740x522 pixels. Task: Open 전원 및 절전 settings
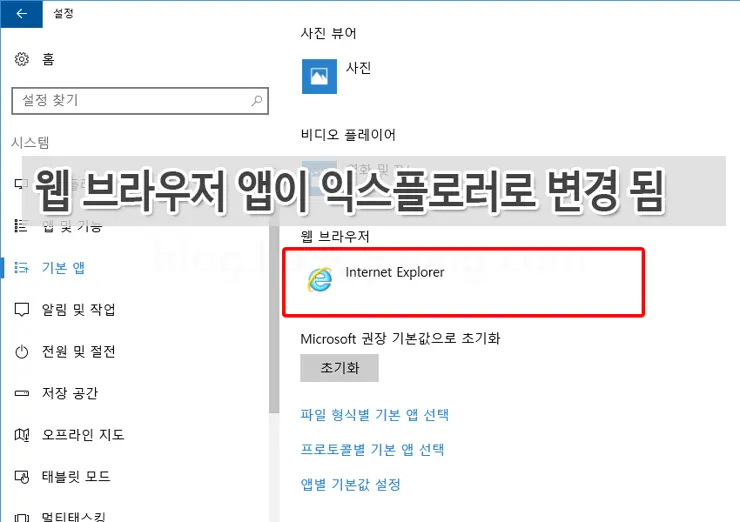tap(79, 351)
